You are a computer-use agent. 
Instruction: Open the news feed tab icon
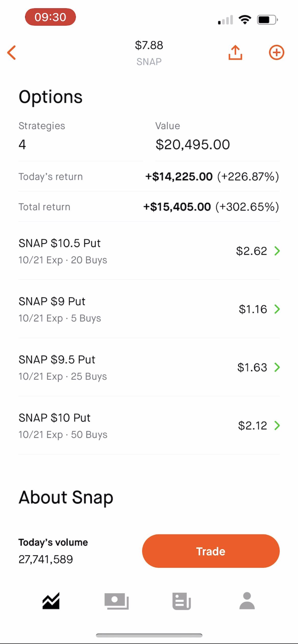coord(182,601)
